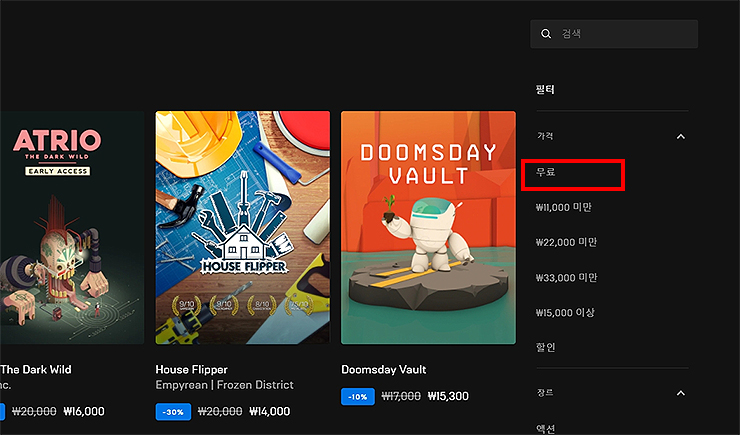Screen dimensions: 740x435
Task: Select the 할인 discount filter
Action: [546, 347]
